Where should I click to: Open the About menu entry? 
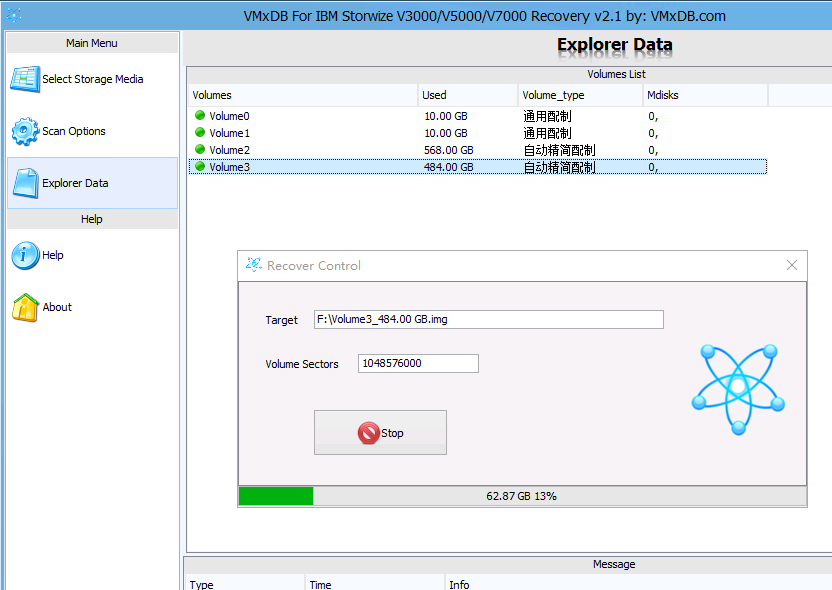57,308
